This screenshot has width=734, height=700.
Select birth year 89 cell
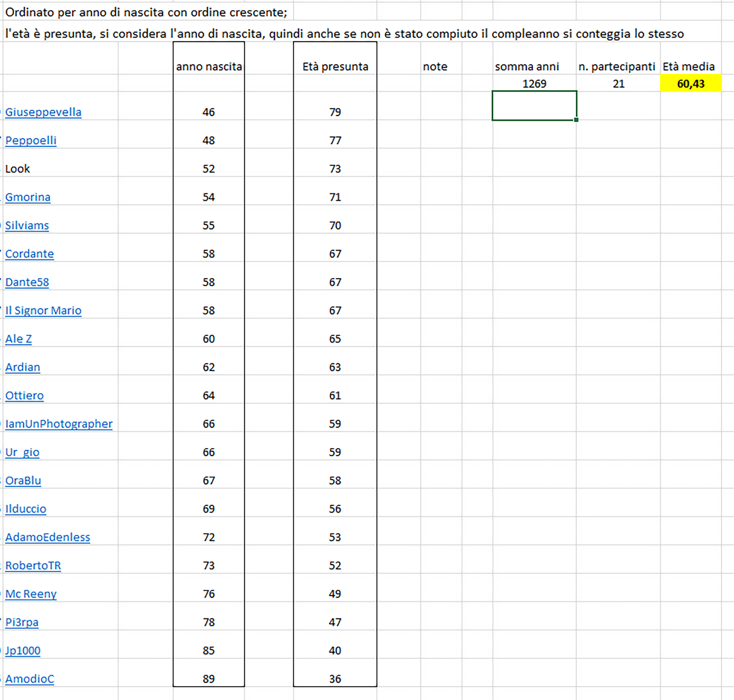(209, 679)
